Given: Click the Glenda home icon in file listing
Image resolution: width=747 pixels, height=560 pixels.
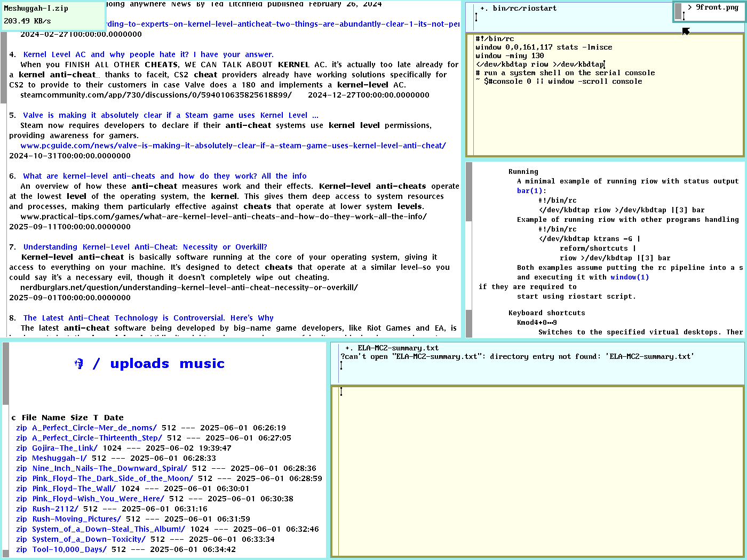Looking at the screenshot, I should pyautogui.click(x=79, y=364).
